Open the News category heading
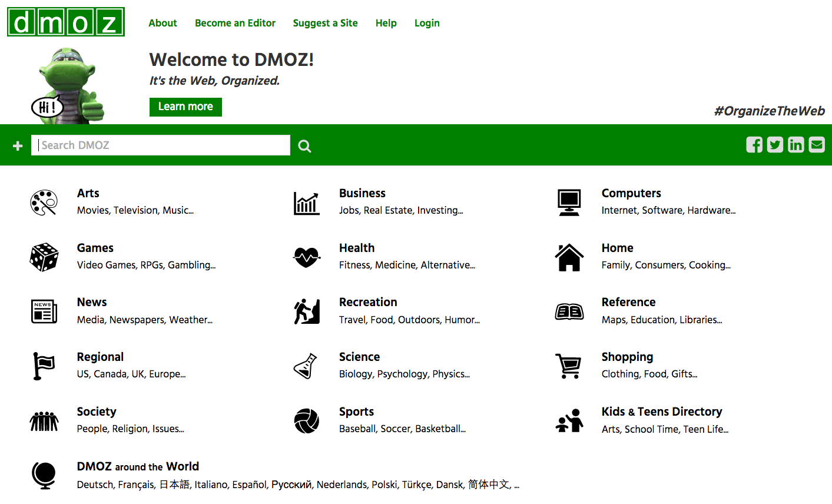832x504 pixels. tap(92, 302)
